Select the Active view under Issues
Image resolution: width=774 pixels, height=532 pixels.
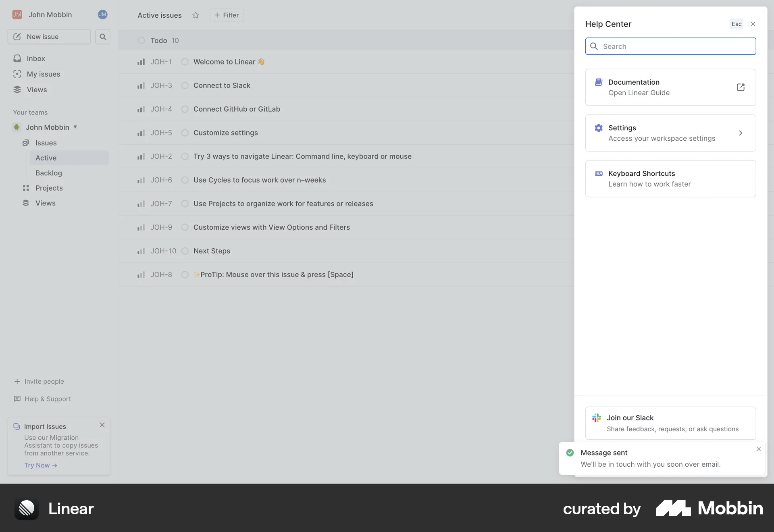click(x=45, y=158)
